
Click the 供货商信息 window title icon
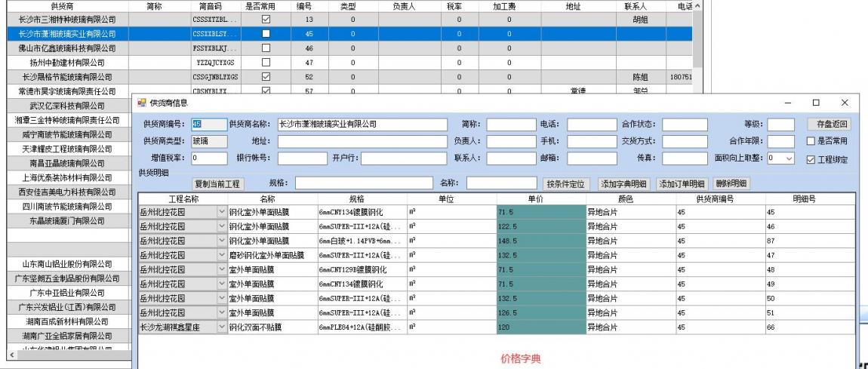point(142,102)
